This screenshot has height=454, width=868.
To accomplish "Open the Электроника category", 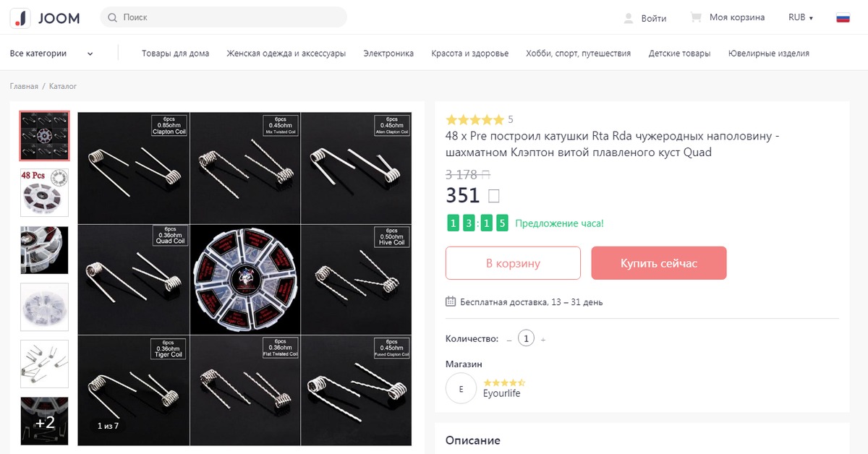I will coord(388,53).
